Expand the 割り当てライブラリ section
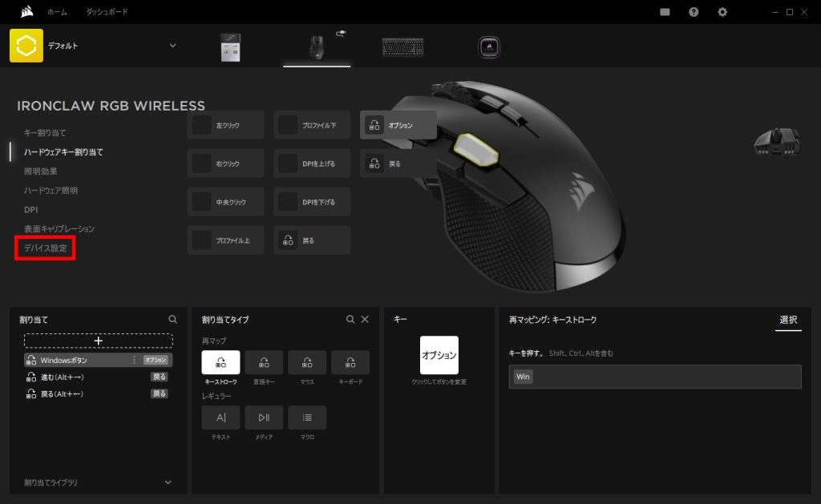The height and width of the screenshot is (504, 821). pyautogui.click(x=99, y=482)
